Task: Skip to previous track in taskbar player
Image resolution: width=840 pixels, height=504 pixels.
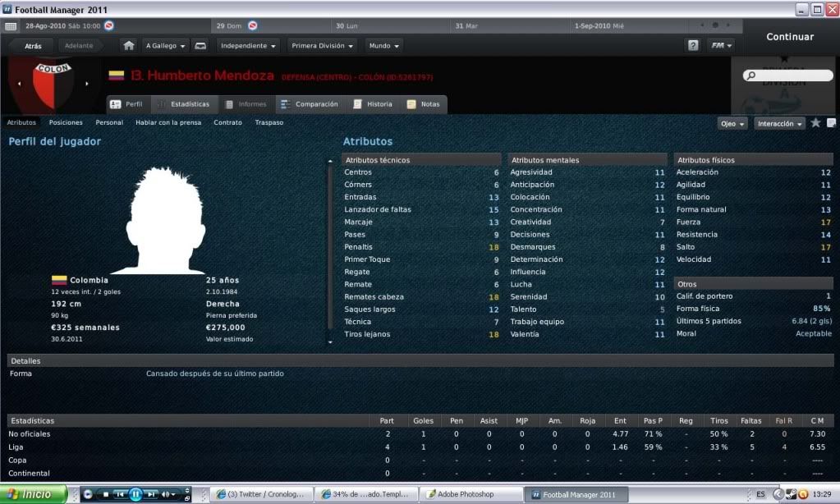Action: (120, 494)
